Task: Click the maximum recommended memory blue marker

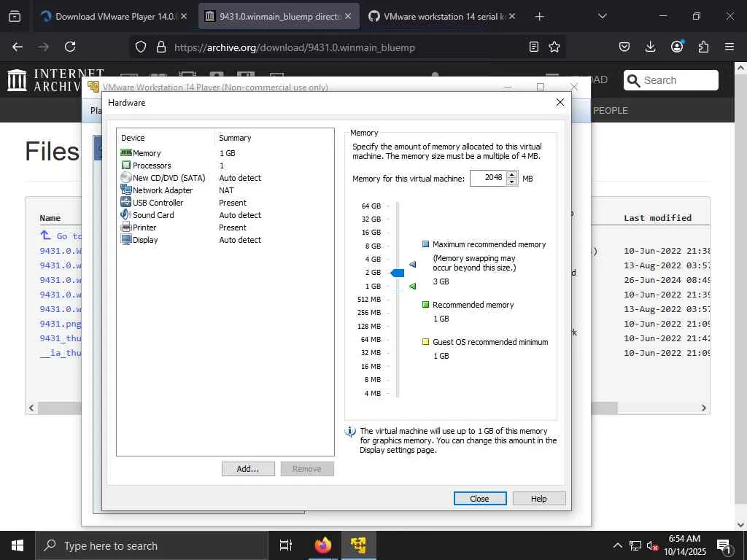Action: (413, 264)
